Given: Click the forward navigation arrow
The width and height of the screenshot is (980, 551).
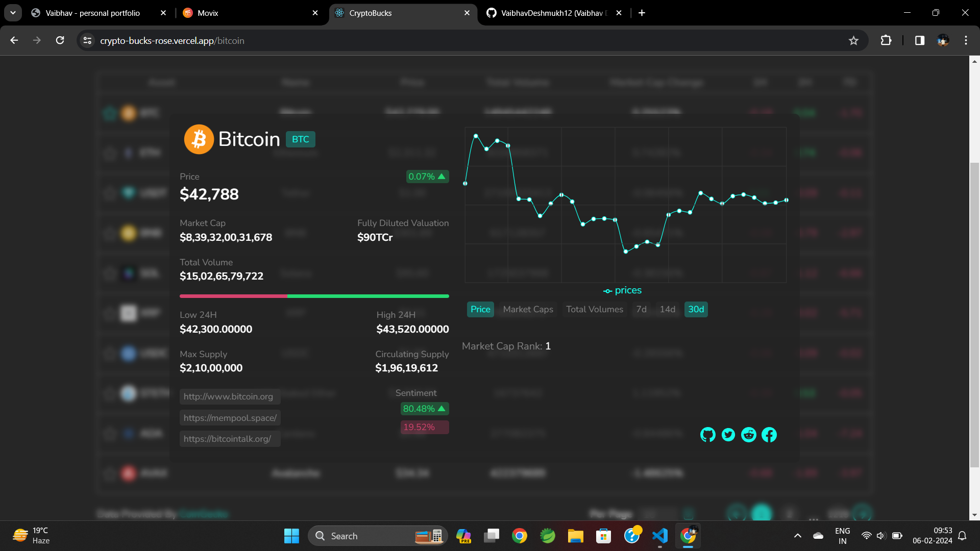Looking at the screenshot, I should [37, 40].
